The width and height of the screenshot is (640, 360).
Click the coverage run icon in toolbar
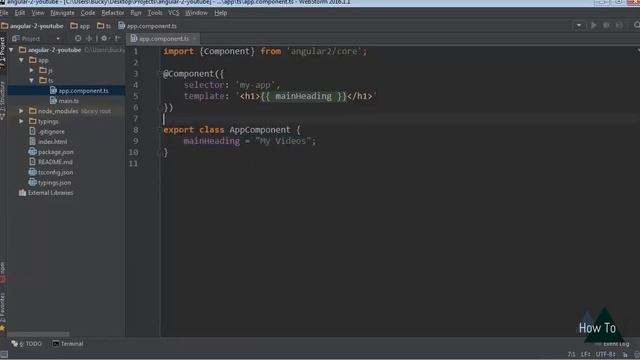pos(619,25)
